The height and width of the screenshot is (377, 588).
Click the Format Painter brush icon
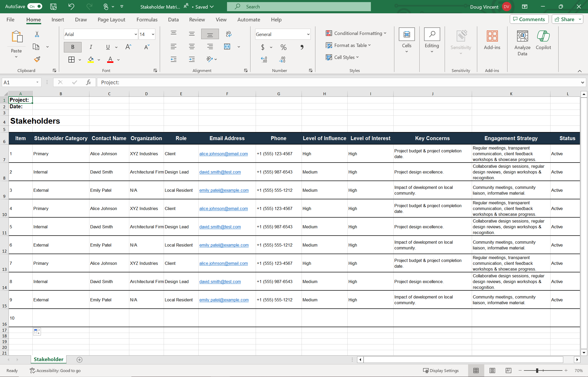click(37, 59)
